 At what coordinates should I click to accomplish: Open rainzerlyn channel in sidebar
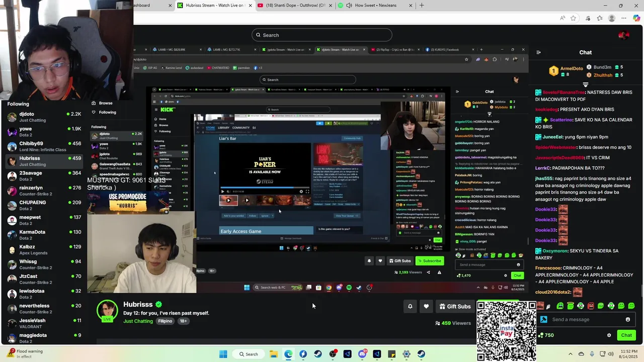43,191
